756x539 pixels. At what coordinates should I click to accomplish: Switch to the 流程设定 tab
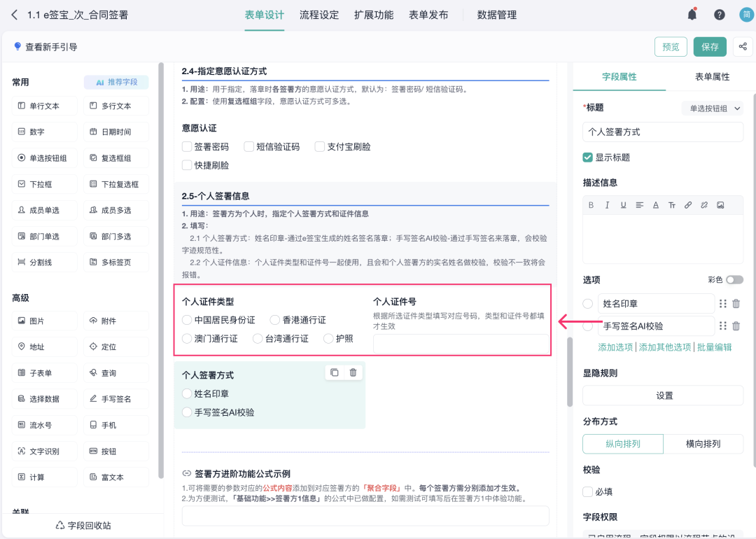point(319,15)
